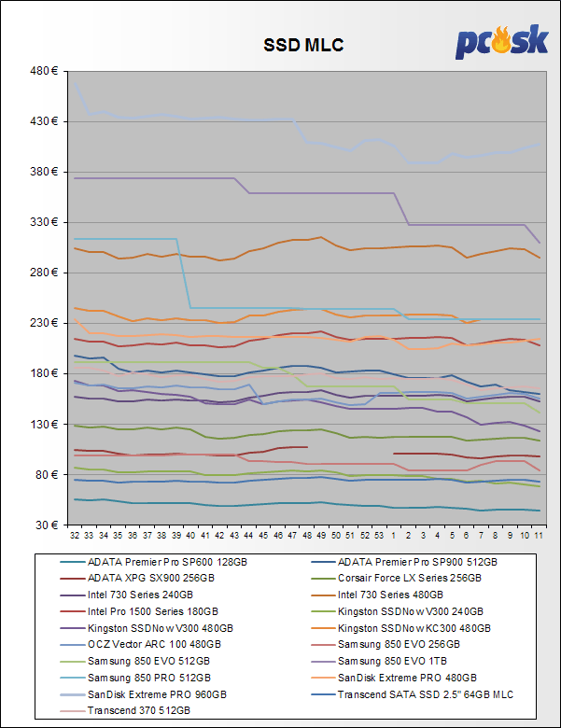
Task: Select the ADATA Premier Pro SP600 128GB legend entry
Action: point(154,562)
